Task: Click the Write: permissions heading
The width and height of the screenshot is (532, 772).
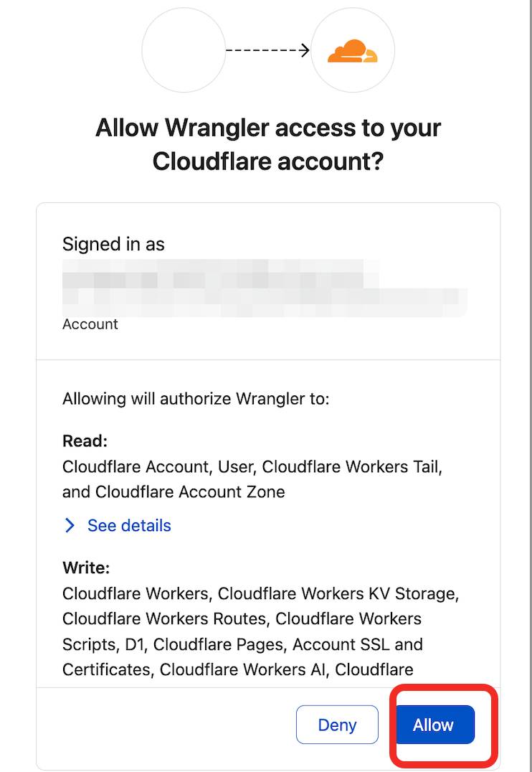Action: tap(86, 568)
